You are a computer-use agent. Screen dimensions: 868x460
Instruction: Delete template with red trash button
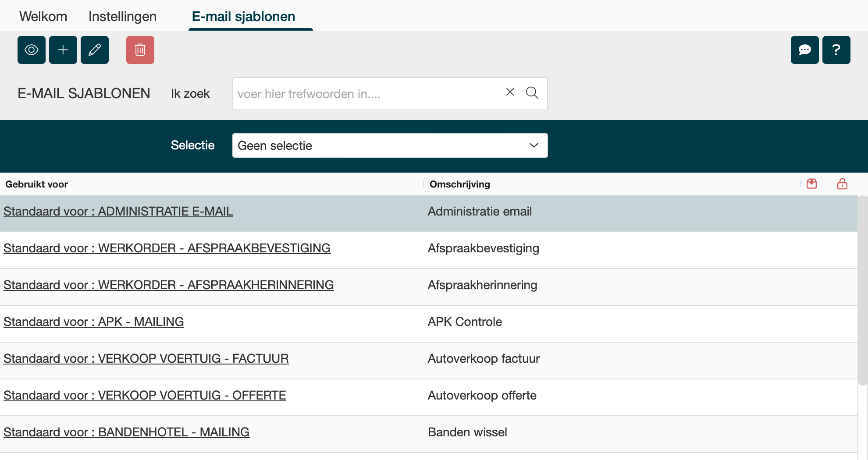coord(140,50)
